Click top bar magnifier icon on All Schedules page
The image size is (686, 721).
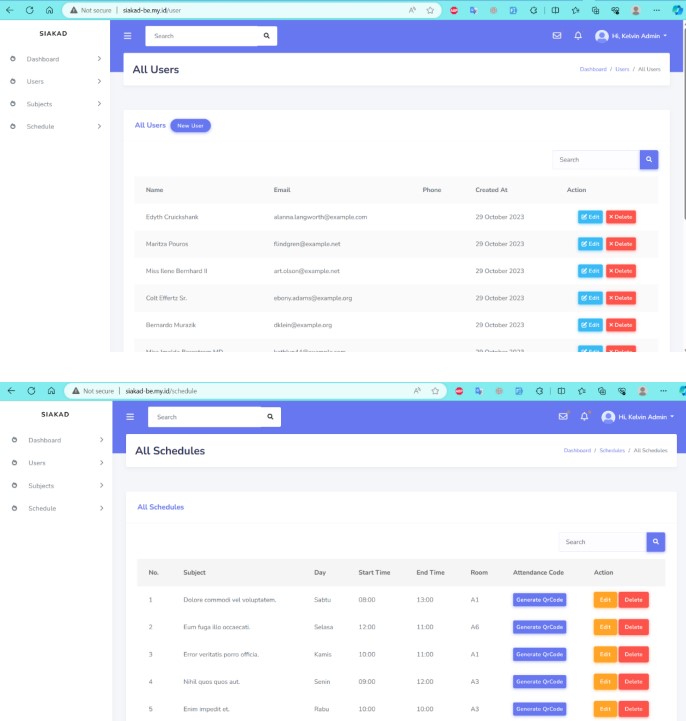[x=270, y=417]
